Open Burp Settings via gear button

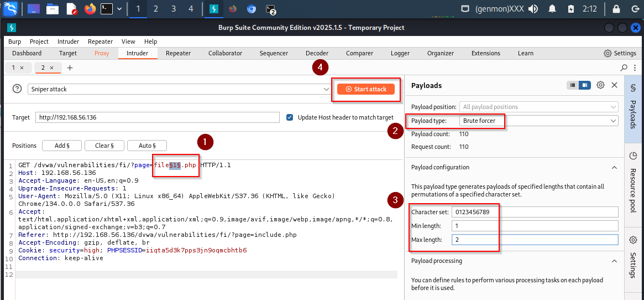click(x=620, y=53)
